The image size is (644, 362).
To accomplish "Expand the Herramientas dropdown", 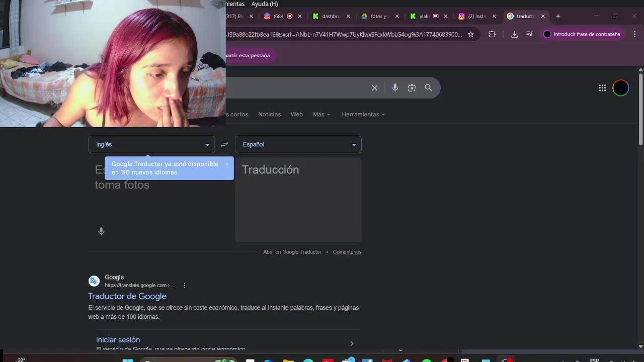I will coord(363,114).
